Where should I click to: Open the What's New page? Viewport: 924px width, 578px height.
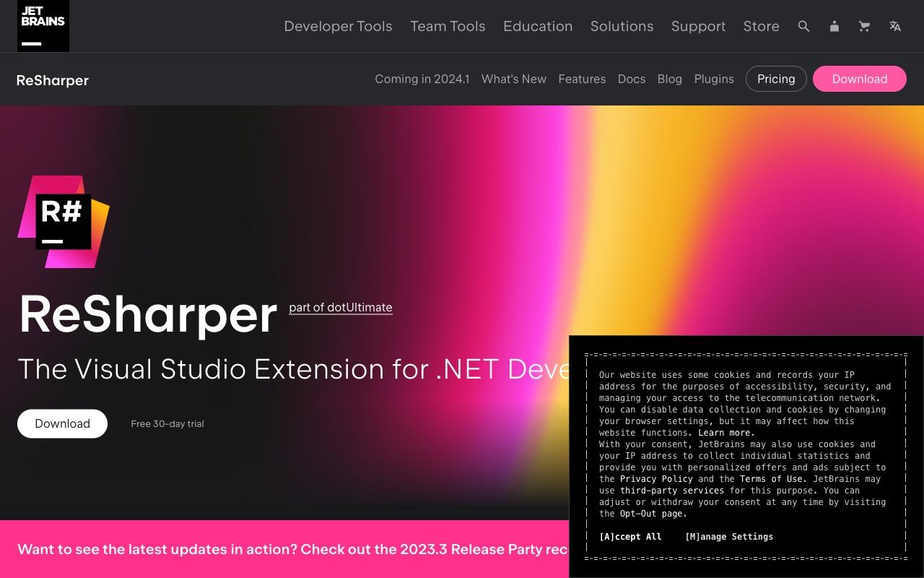[514, 79]
